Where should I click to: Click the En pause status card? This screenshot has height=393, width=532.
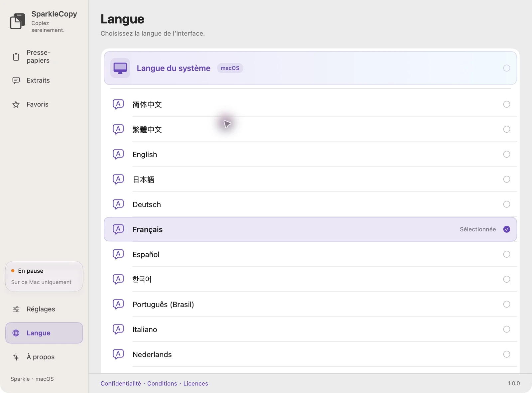pyautogui.click(x=44, y=276)
